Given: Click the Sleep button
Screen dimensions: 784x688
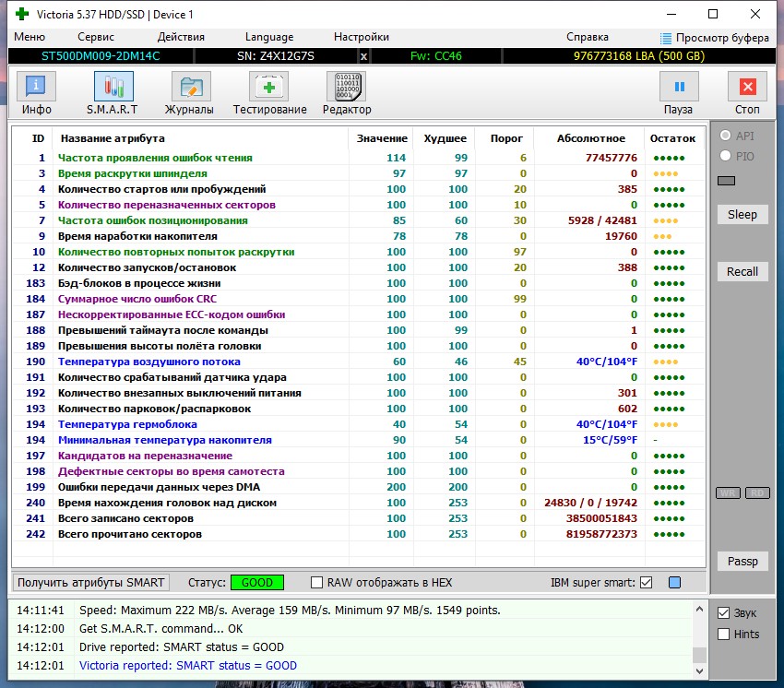Looking at the screenshot, I should pos(742,215).
